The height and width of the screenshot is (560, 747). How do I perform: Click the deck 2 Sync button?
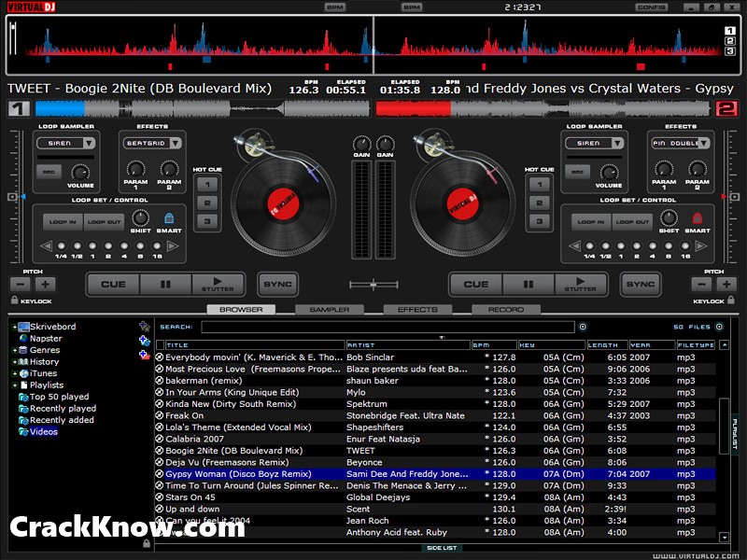point(641,285)
